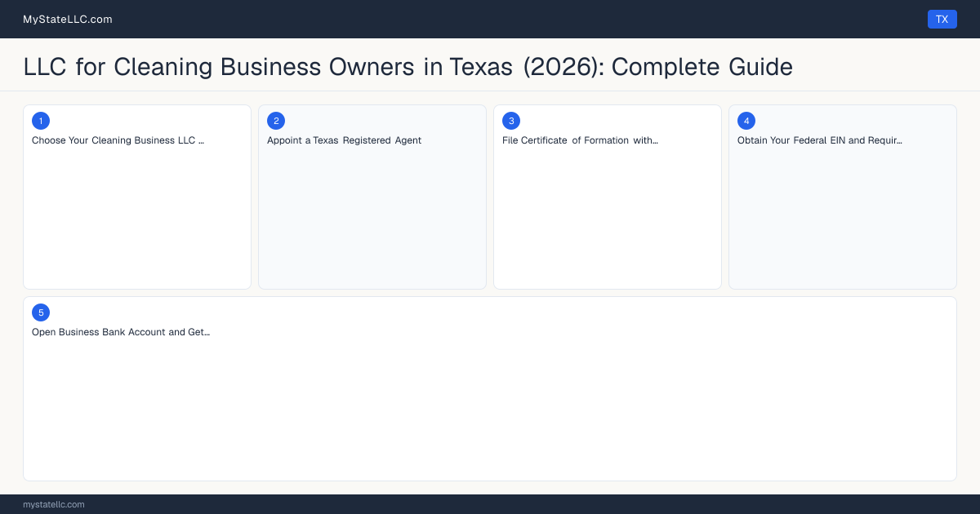This screenshot has width=980, height=514.
Task: Click the MyStateLLC.com header logo text
Action: 68,19
